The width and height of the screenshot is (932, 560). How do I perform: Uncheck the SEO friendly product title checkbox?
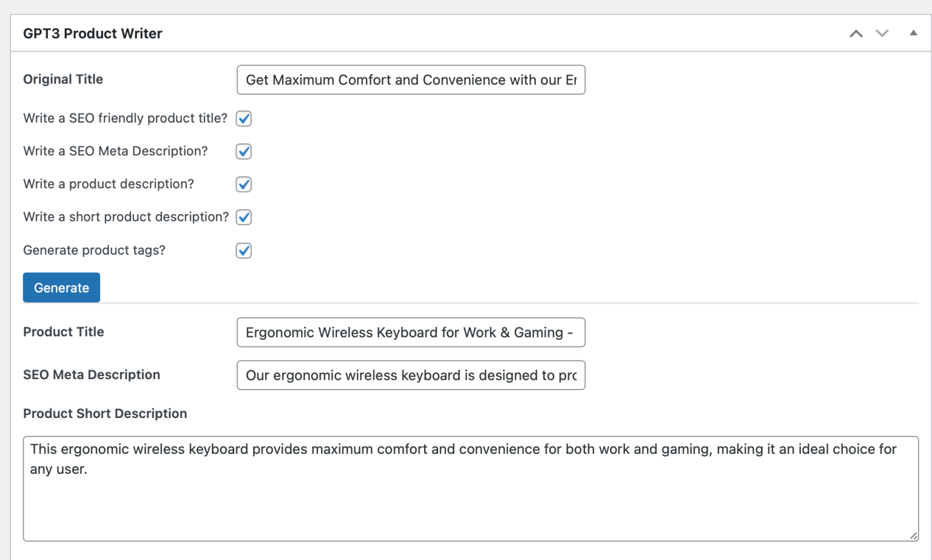[244, 118]
